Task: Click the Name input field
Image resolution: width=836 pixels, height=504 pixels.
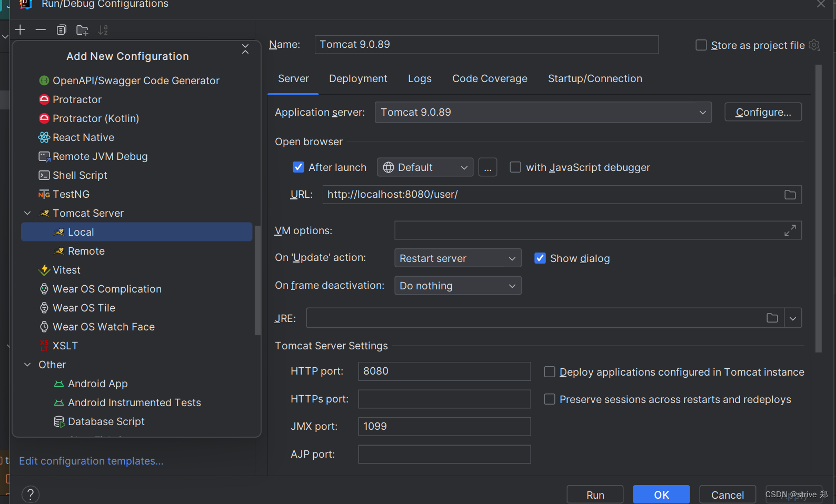Action: point(486,45)
